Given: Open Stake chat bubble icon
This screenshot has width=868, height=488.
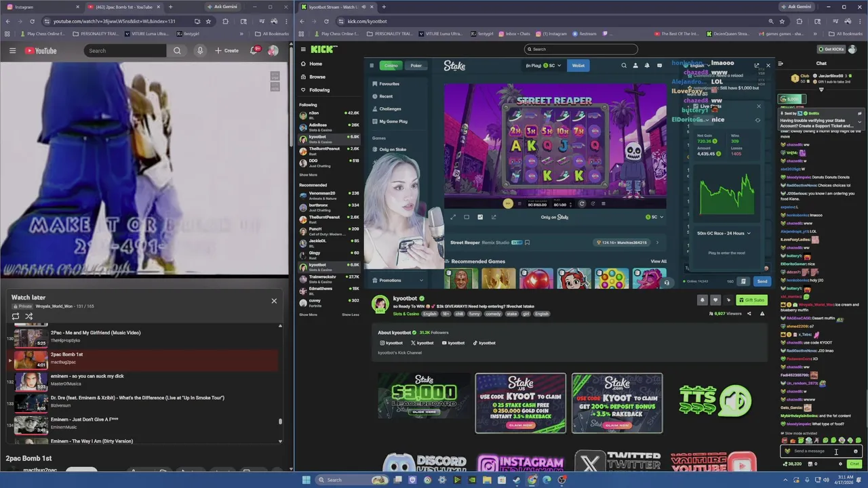Looking at the screenshot, I should [659, 66].
